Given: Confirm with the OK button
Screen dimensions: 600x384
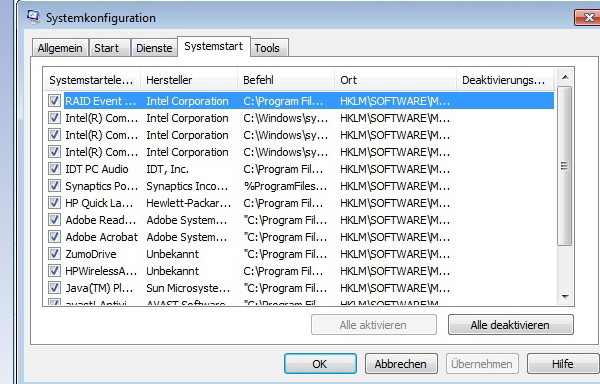Looking at the screenshot, I should click(x=320, y=363).
